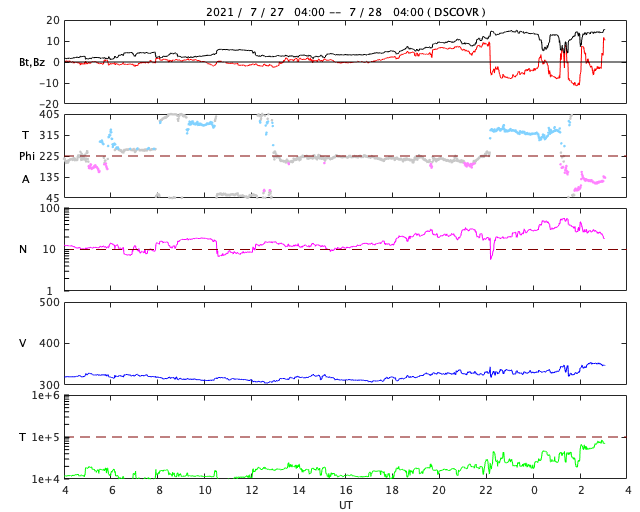Click the '14' hour tick on x-axis
The width and height of the screenshot is (640, 512).
(x=299, y=490)
